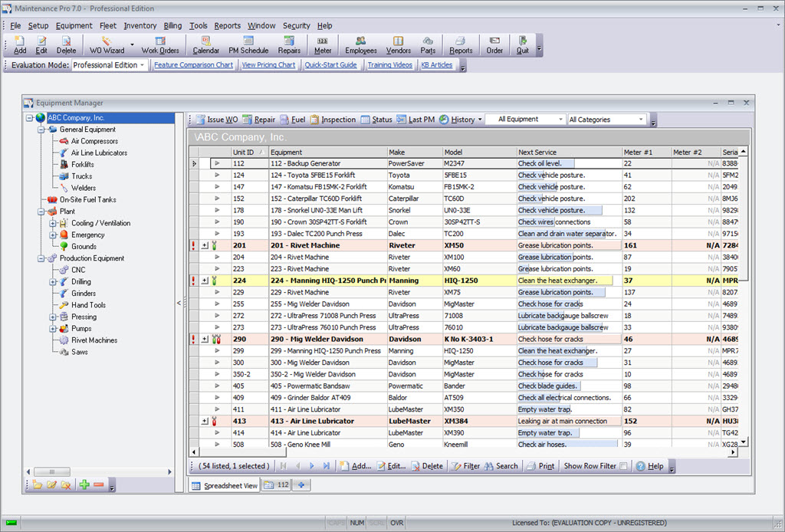The width and height of the screenshot is (785, 532).
Task: Open the Calendar tool
Action: (205, 45)
